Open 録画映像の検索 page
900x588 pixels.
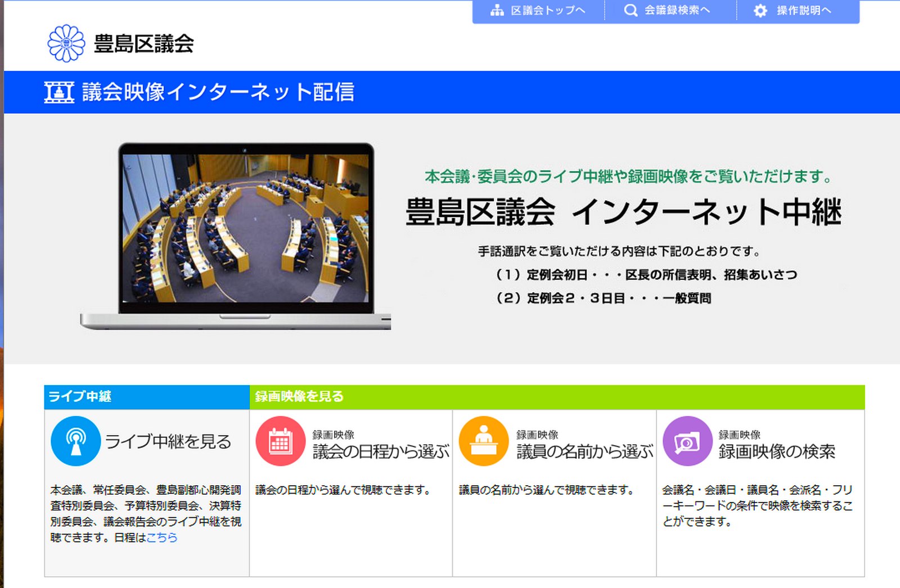coord(777,451)
